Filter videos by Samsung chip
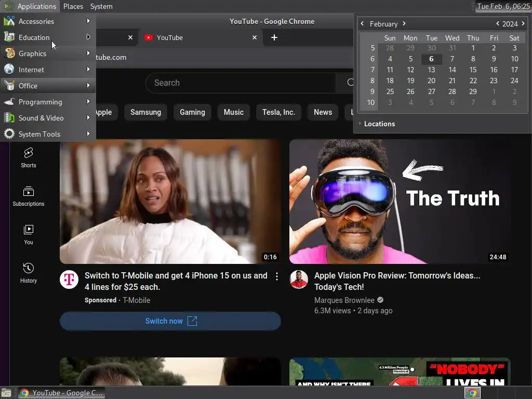The height and width of the screenshot is (399, 532). pos(145,112)
